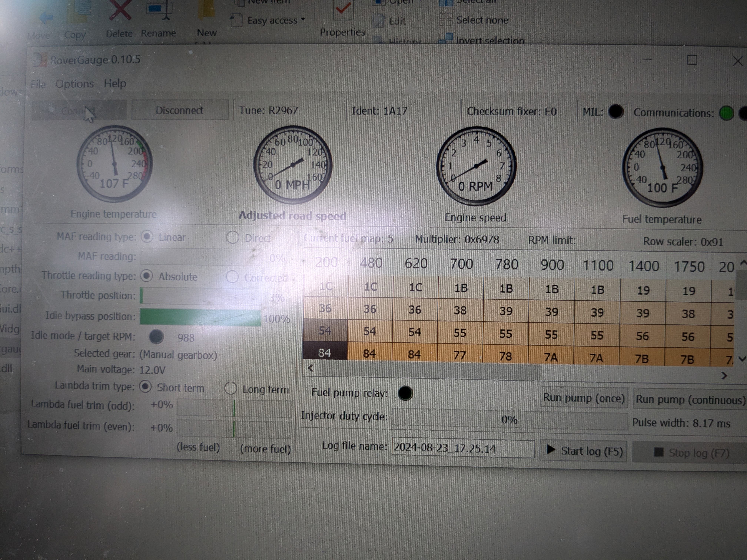Click the green Communications status light
Viewport: 747px width, 560px height.
(x=726, y=113)
